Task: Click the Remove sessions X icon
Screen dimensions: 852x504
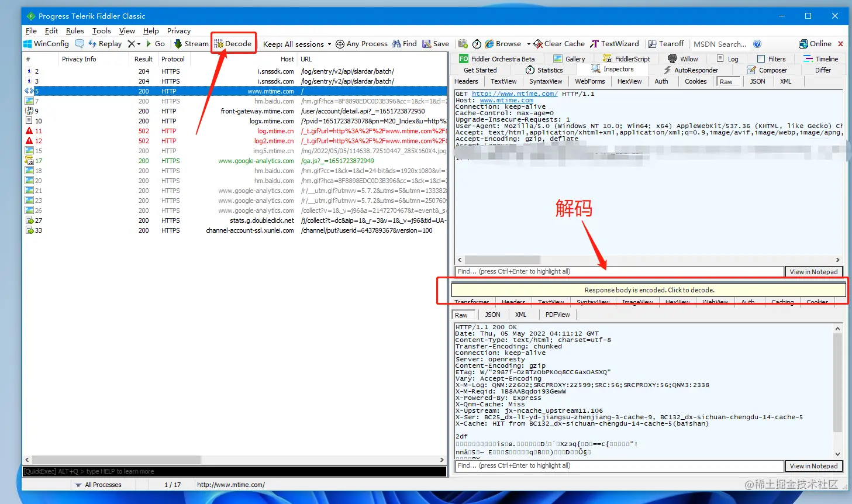Action: pyautogui.click(x=132, y=44)
